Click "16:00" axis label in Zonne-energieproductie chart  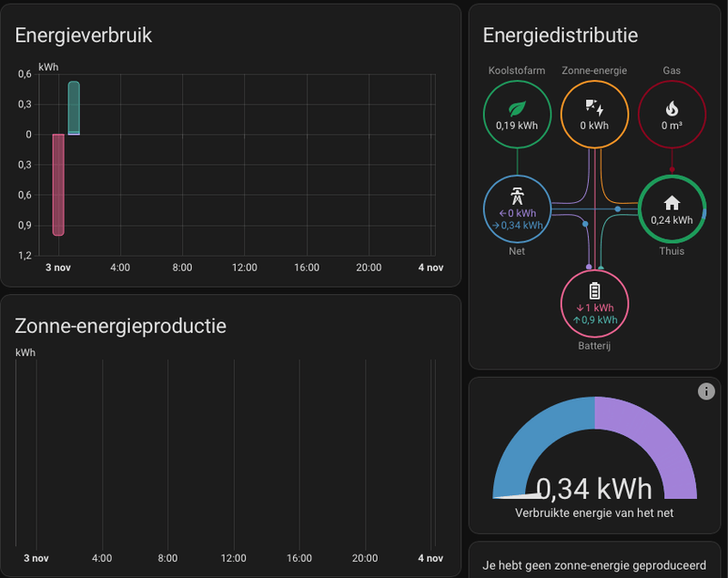[x=299, y=558]
